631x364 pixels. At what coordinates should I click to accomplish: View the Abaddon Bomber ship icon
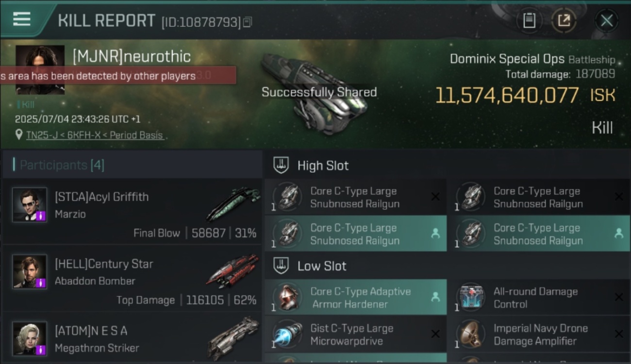click(x=232, y=271)
